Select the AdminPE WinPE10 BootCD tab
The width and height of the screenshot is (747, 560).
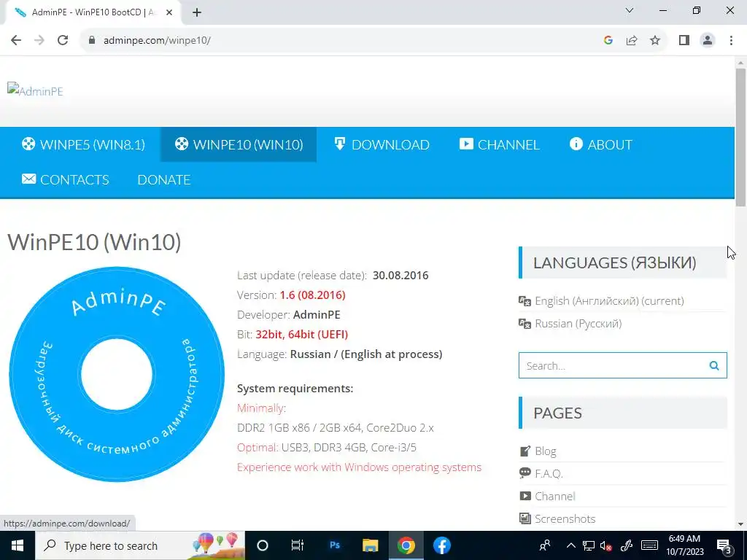[x=93, y=12]
